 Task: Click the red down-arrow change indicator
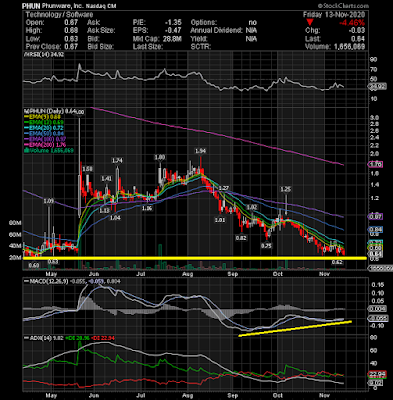310,23
